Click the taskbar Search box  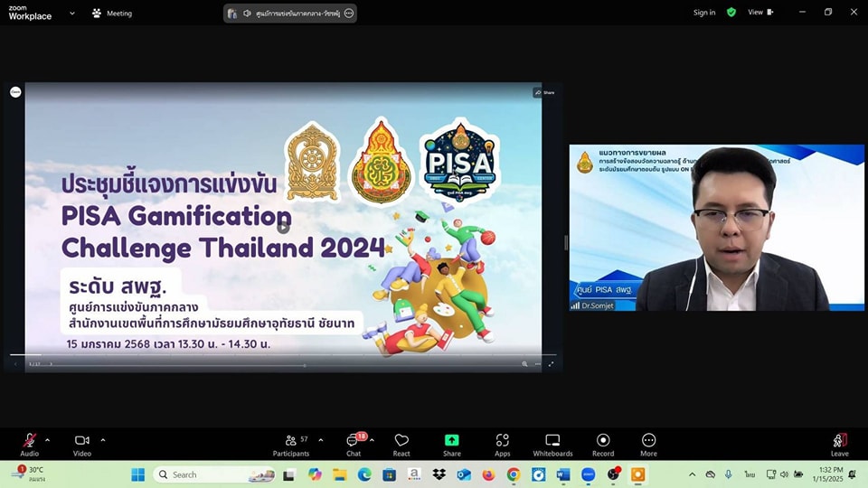point(215,474)
